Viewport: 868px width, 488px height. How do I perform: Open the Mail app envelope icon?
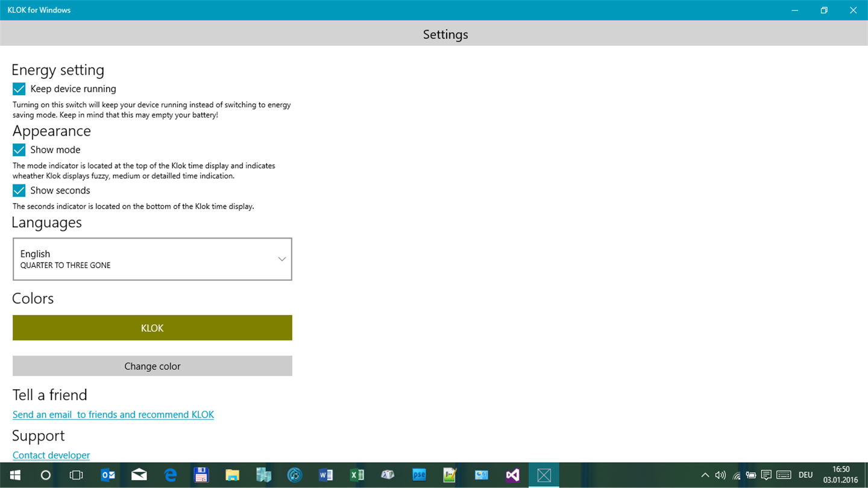pyautogui.click(x=139, y=475)
